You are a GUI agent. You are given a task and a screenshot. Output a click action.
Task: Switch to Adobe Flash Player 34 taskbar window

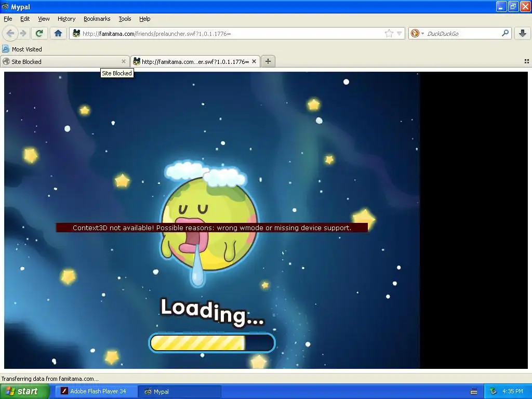tap(96, 391)
